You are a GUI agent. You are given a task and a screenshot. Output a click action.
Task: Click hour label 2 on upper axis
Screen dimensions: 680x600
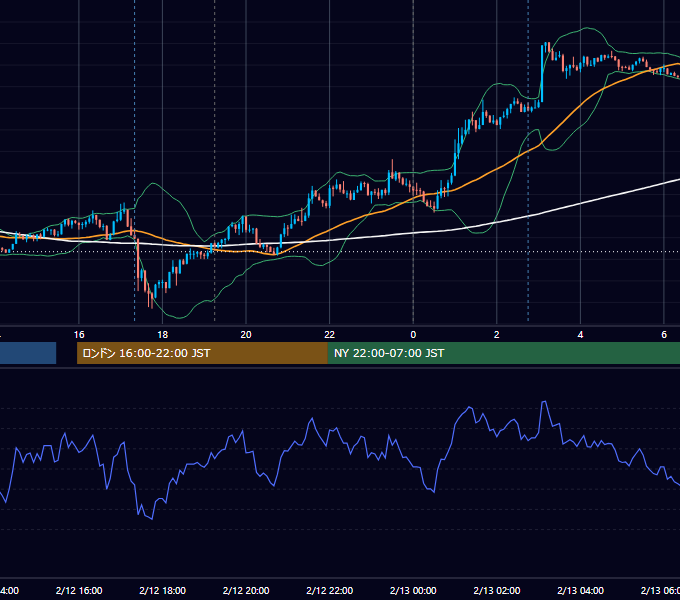[497, 335]
